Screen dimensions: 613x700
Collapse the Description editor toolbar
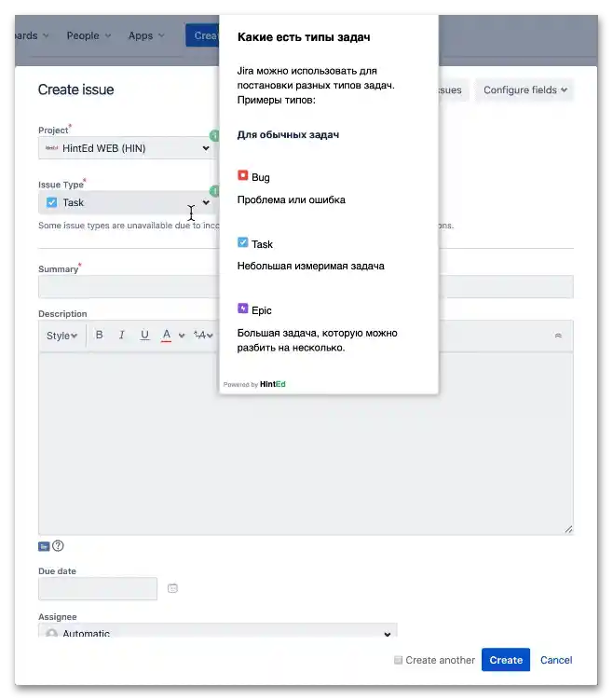point(558,336)
